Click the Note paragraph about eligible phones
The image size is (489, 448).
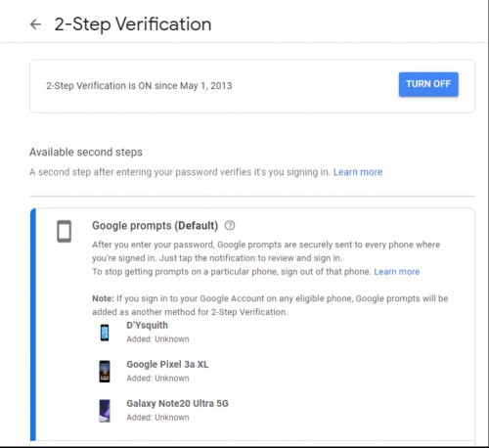[x=270, y=305]
